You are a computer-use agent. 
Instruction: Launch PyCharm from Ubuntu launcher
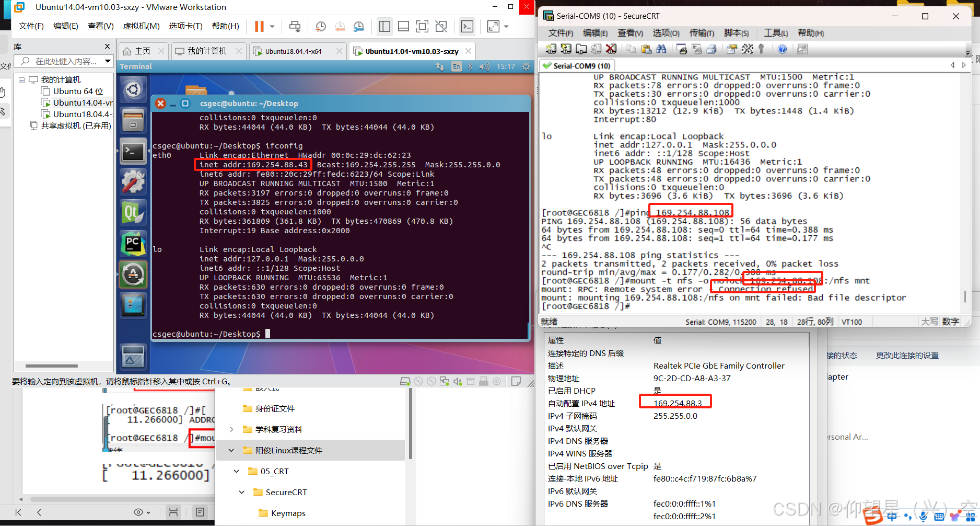133,244
